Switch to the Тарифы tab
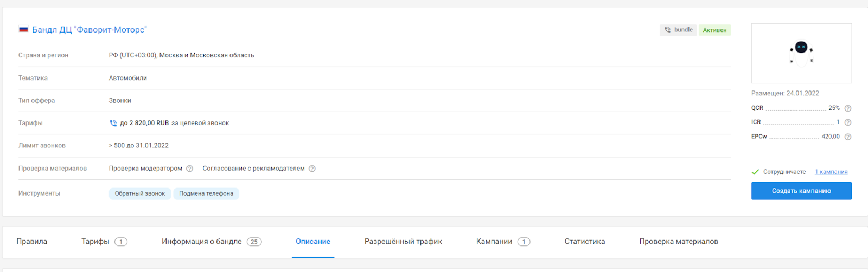The height and width of the screenshot is (272, 868). (95, 242)
